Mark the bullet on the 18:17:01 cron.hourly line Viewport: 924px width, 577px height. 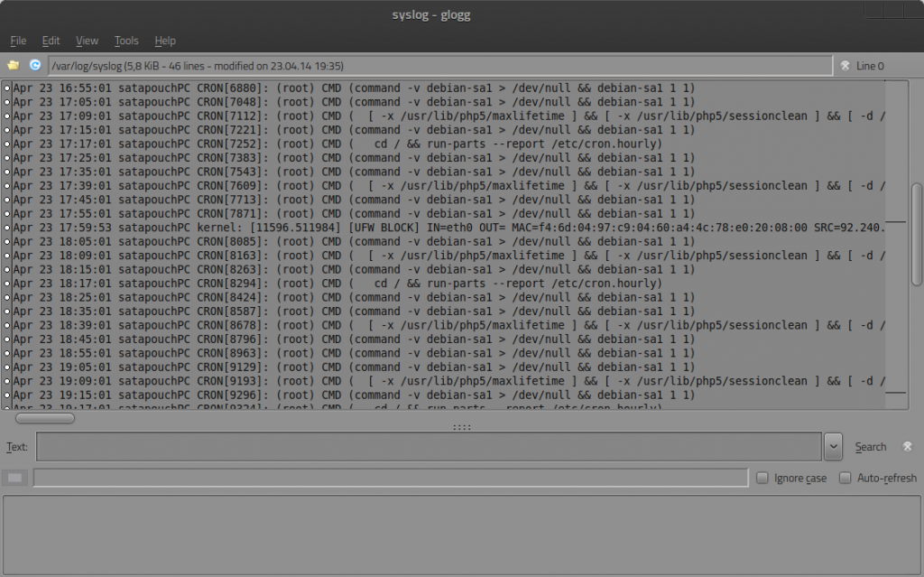point(7,284)
